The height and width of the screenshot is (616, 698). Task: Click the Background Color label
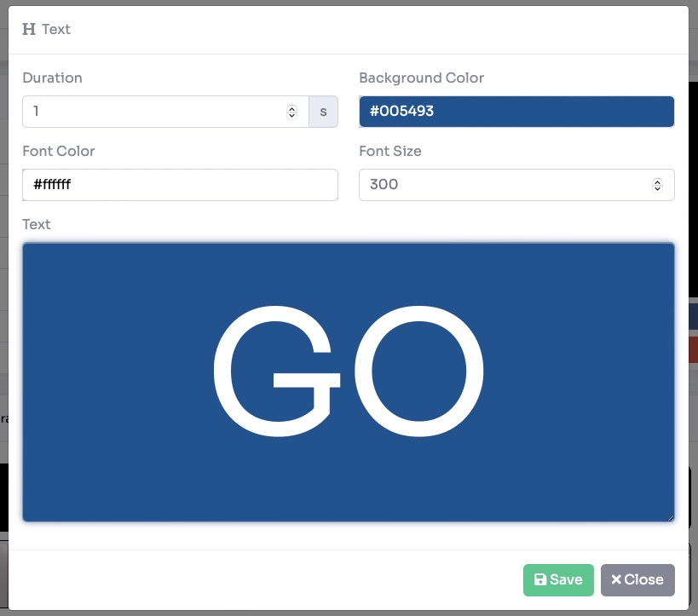(x=421, y=78)
